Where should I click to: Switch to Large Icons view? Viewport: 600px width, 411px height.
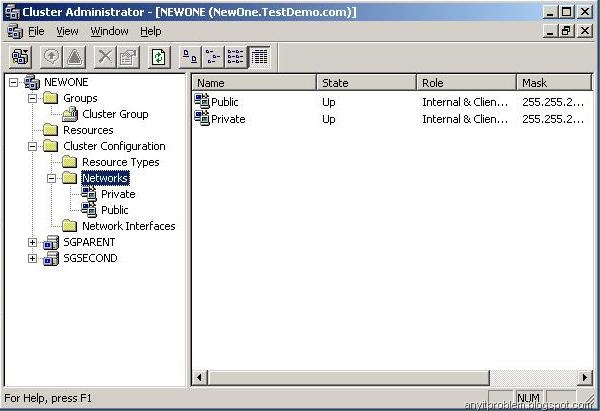coord(190,57)
